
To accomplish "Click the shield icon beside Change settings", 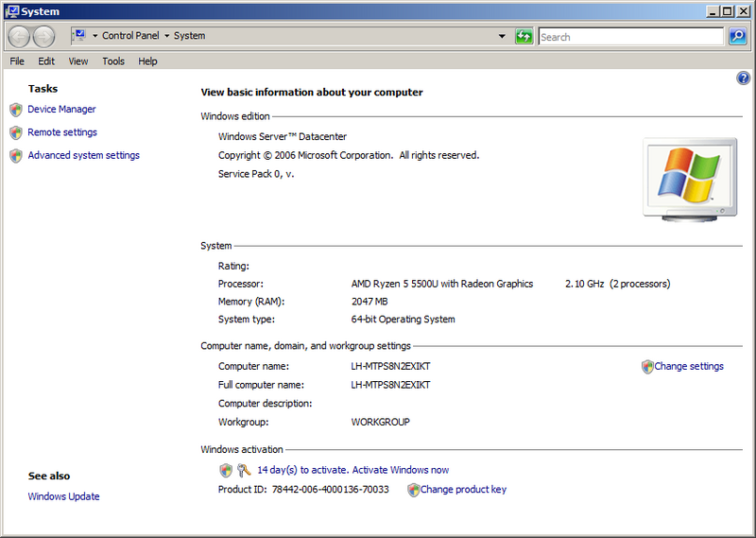I will tap(647, 367).
